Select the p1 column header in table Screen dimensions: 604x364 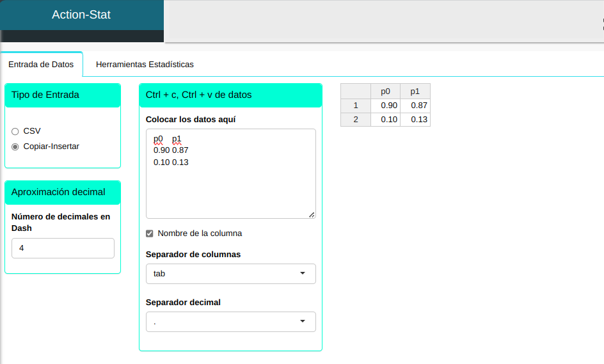pyautogui.click(x=415, y=91)
